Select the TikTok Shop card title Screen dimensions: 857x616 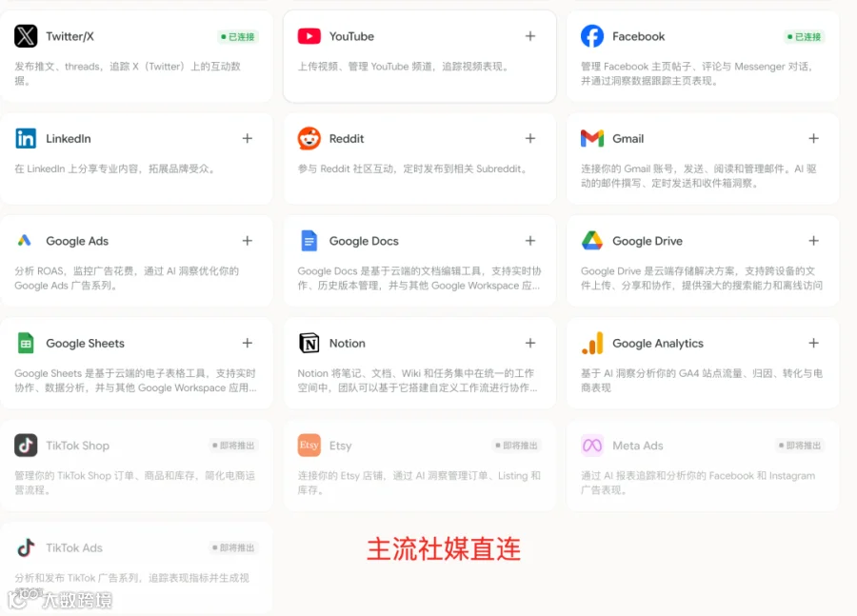tap(78, 446)
